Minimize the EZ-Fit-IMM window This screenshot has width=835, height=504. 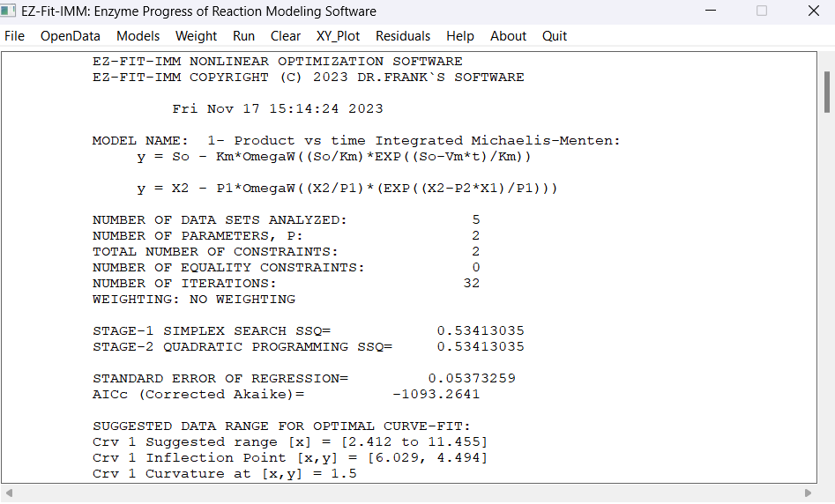[x=711, y=11]
